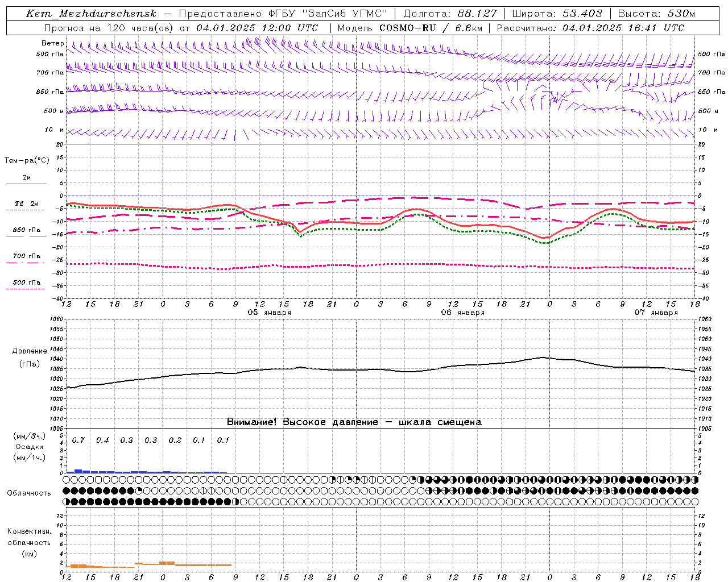Click the Облачность cloud cover label

29,493
